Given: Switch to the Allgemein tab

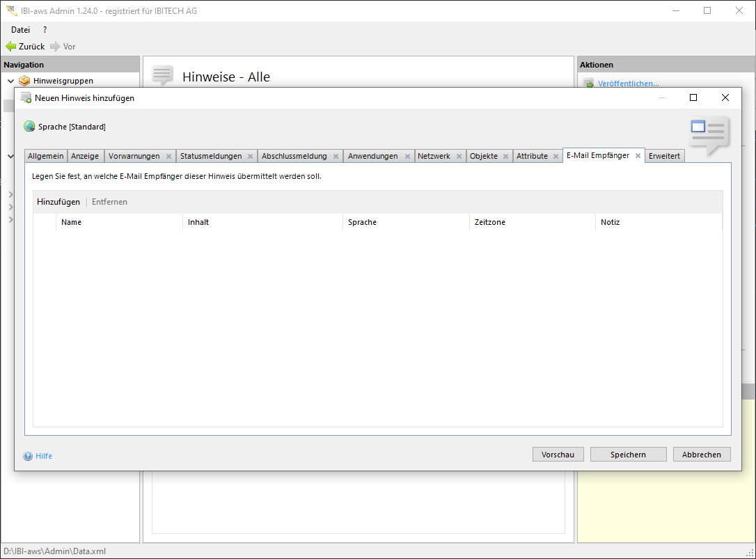Looking at the screenshot, I should tap(46, 156).
